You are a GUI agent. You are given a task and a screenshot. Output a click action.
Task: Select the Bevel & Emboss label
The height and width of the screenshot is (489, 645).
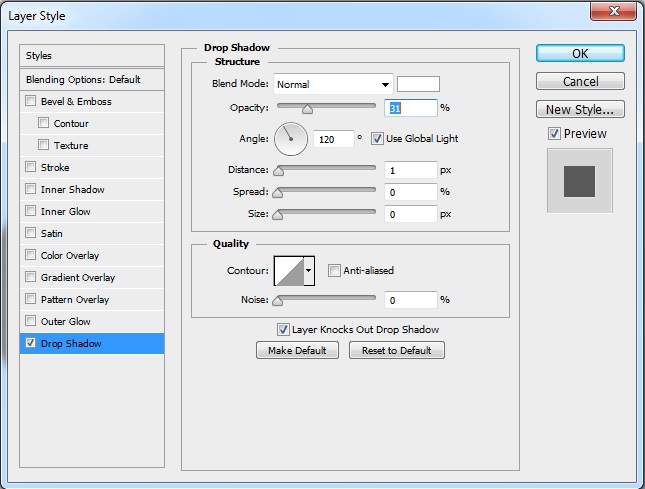[x=76, y=102]
